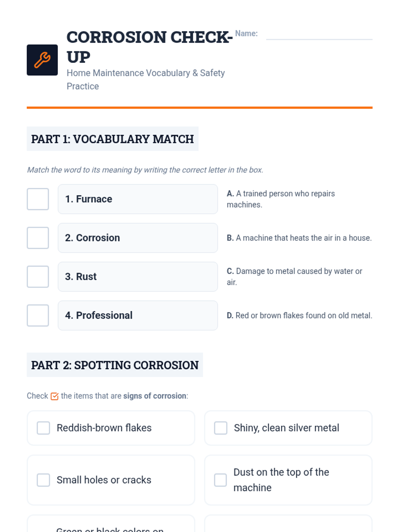
Task: Click the Part 2: Spotting Corrosion heading
Action: [115, 365]
